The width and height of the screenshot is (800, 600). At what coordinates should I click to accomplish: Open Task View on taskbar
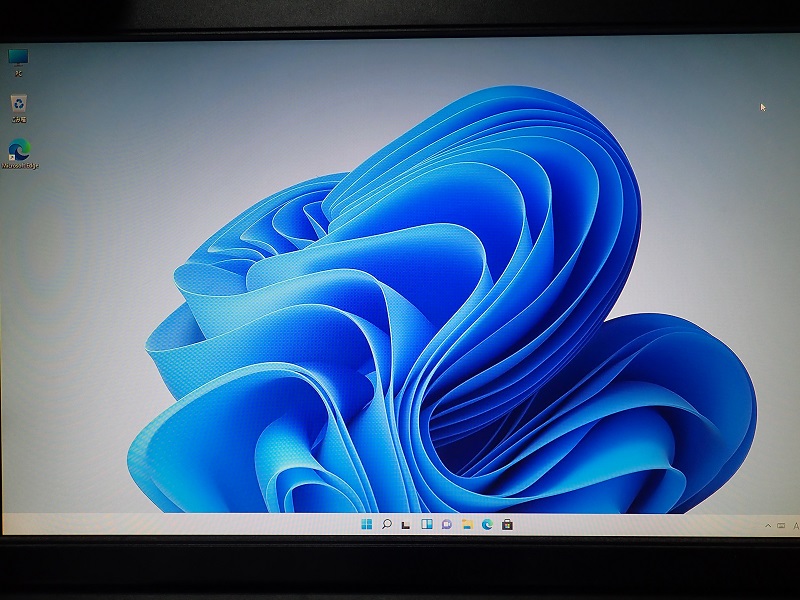click(x=406, y=524)
